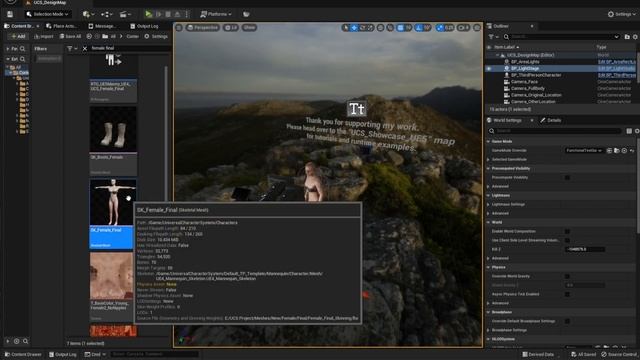Click the viewport select mode arrow icon

coord(346,28)
